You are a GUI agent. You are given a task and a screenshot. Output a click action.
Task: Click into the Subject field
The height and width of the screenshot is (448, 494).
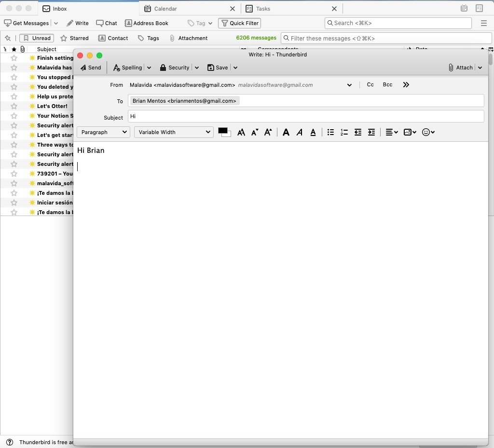click(306, 117)
